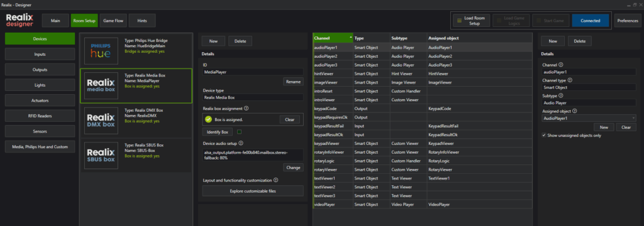The height and width of the screenshot is (226, 644).
Task: Toggle Show unassigned objects only checkbox
Action: (544, 135)
